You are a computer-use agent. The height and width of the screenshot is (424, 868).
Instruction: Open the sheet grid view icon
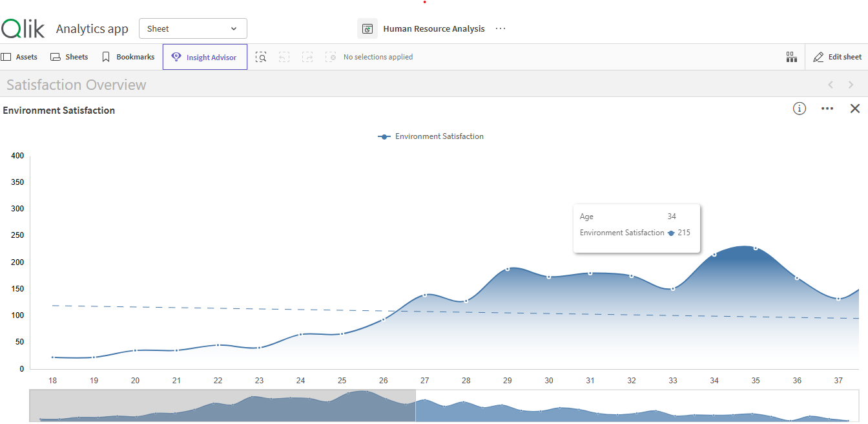pyautogui.click(x=791, y=57)
